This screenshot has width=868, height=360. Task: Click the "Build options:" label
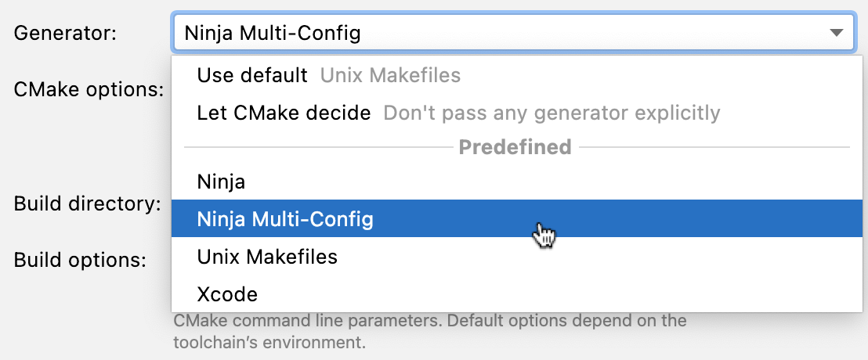(x=80, y=260)
